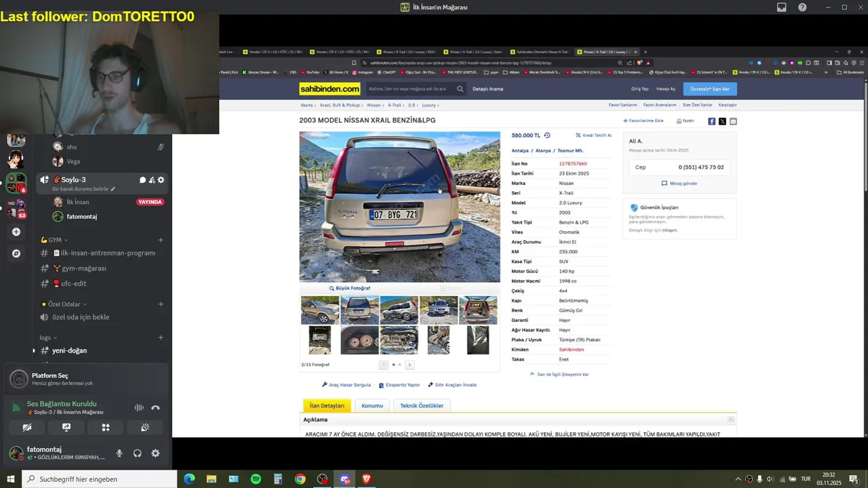This screenshot has width=868, height=488.
Task: Toggle Discord noise suppression waveform icon
Action: point(139,407)
